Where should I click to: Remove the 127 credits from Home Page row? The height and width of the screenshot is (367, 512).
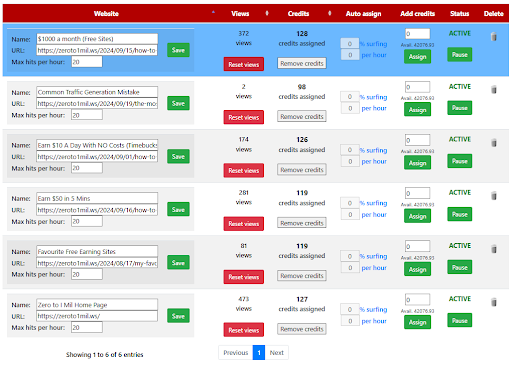302,329
